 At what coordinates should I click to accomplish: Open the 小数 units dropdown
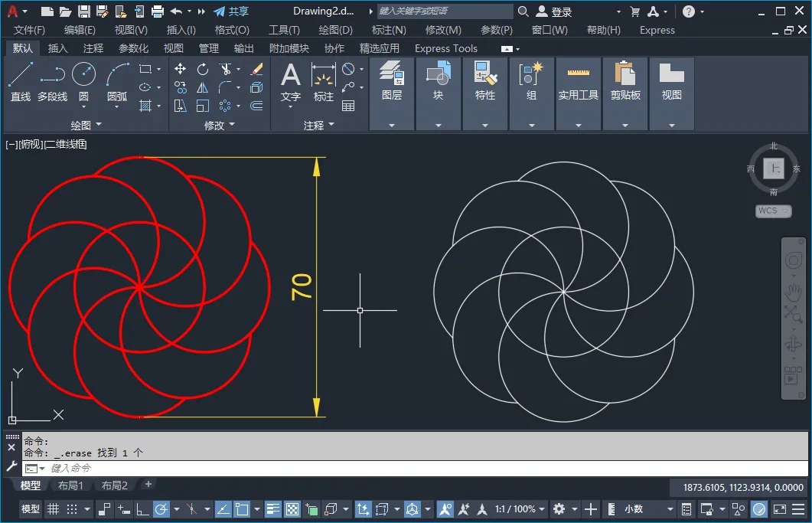click(x=647, y=509)
